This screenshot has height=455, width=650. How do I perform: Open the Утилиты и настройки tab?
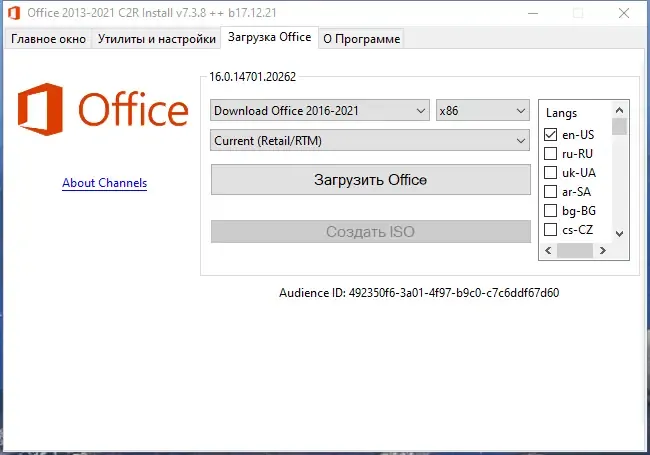pyautogui.click(x=156, y=39)
